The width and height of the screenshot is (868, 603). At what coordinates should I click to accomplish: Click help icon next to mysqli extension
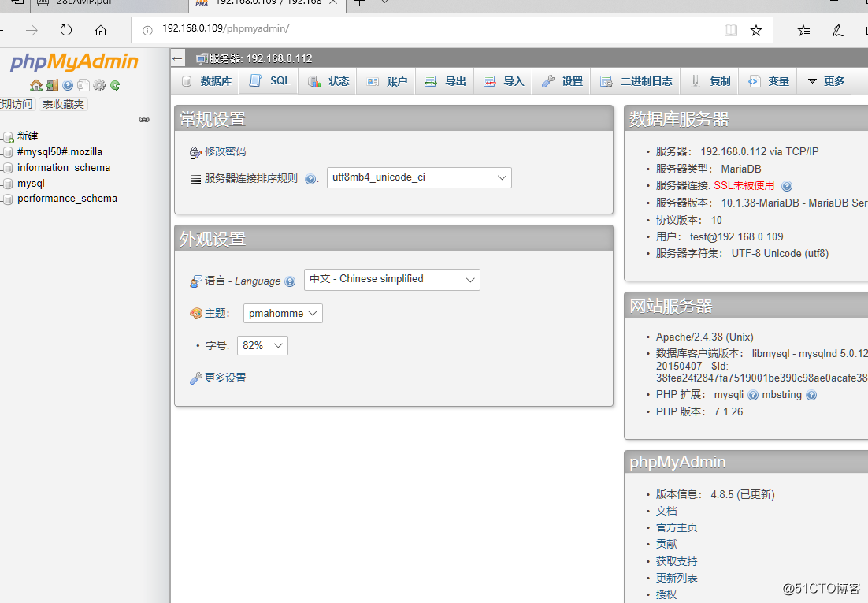click(753, 395)
